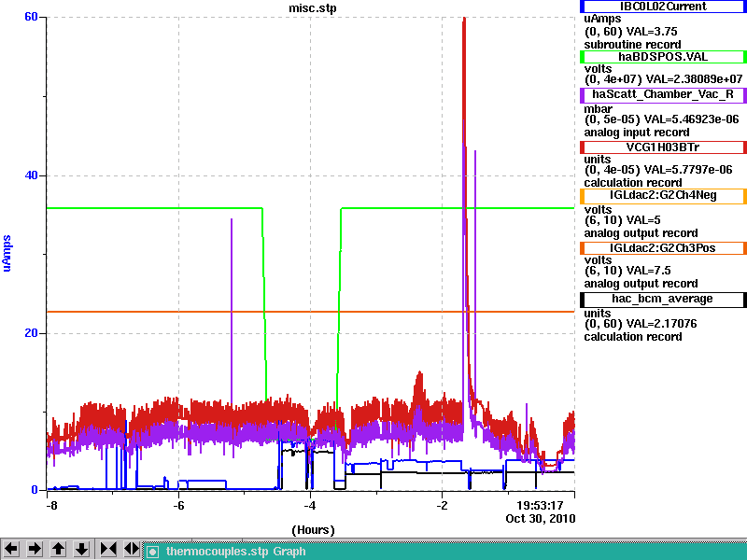The height and width of the screenshot is (560, 747).
Task: Click the IBC0L02Current value text VAL=3.75
Action: pyautogui.click(x=652, y=32)
